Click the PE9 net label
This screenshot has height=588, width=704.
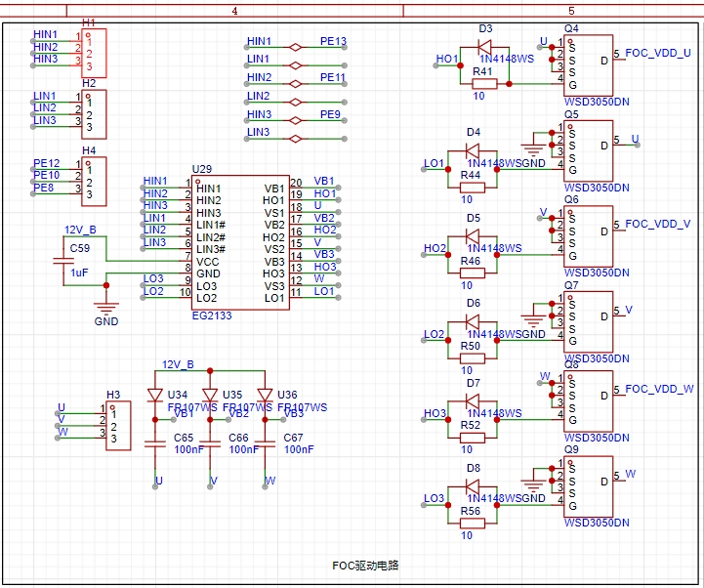coord(330,114)
